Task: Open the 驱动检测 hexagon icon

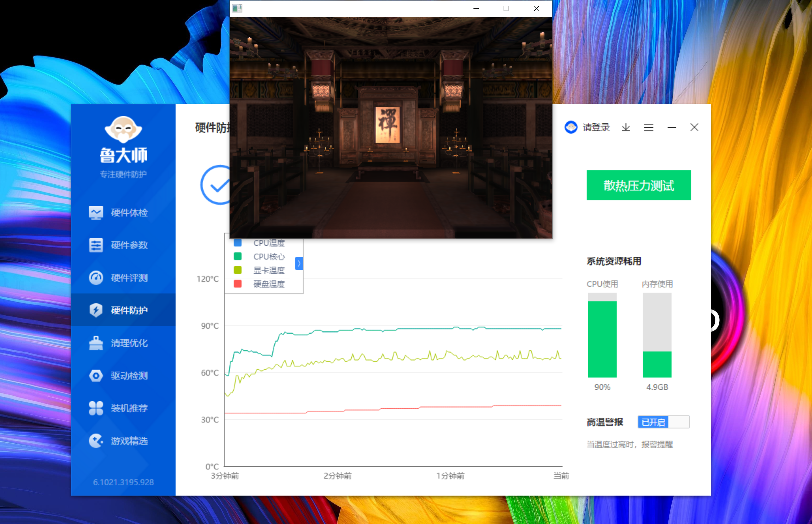Action: (x=96, y=376)
